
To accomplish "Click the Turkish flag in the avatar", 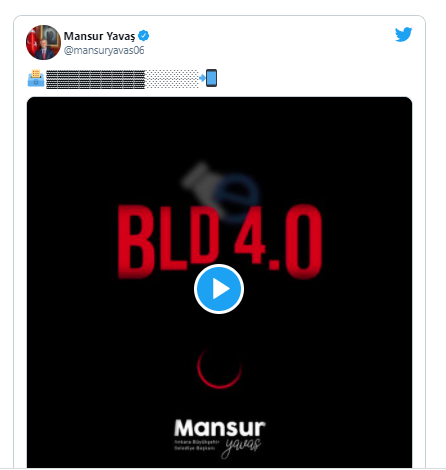I will [33, 41].
